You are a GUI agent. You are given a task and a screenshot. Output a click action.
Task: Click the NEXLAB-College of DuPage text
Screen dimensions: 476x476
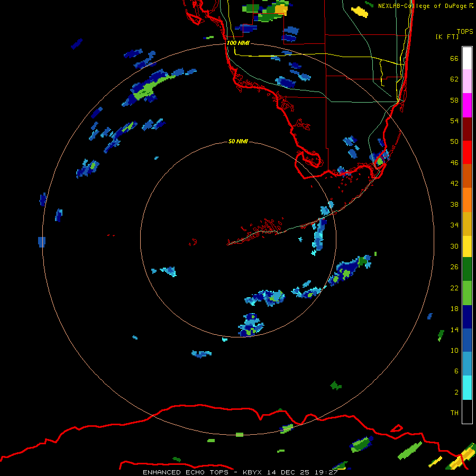tap(422, 6)
